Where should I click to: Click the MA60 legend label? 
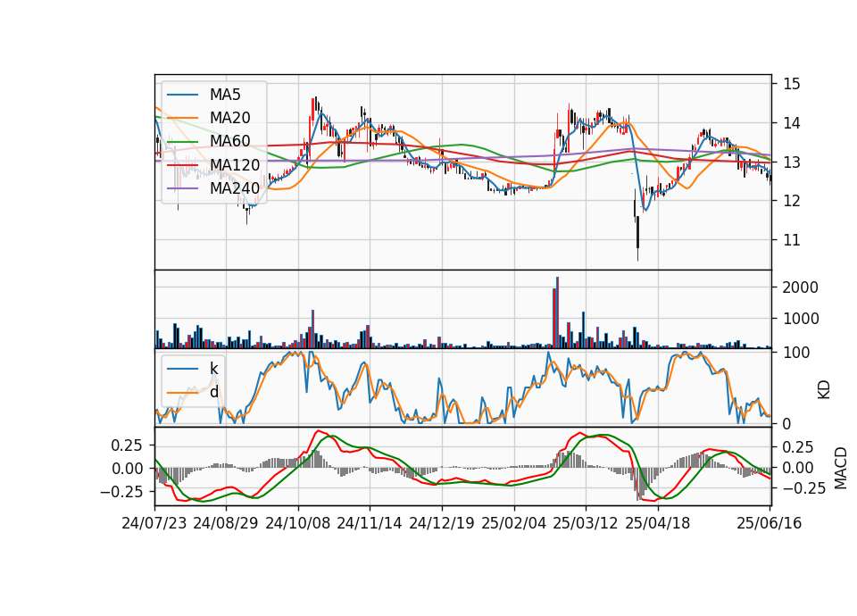(x=229, y=141)
